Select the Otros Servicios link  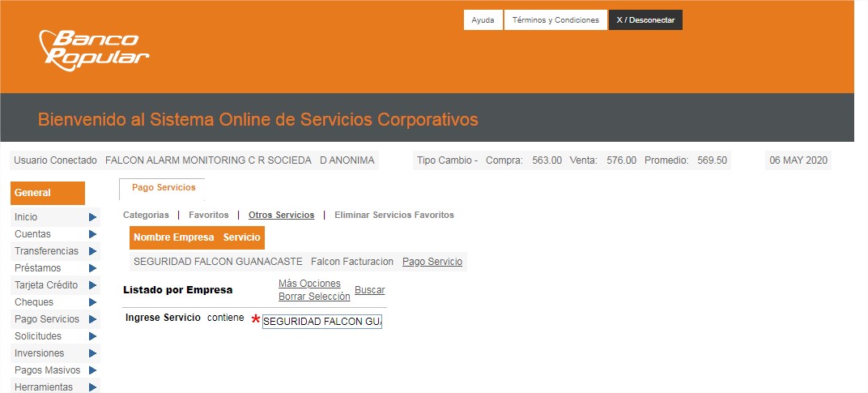click(281, 215)
